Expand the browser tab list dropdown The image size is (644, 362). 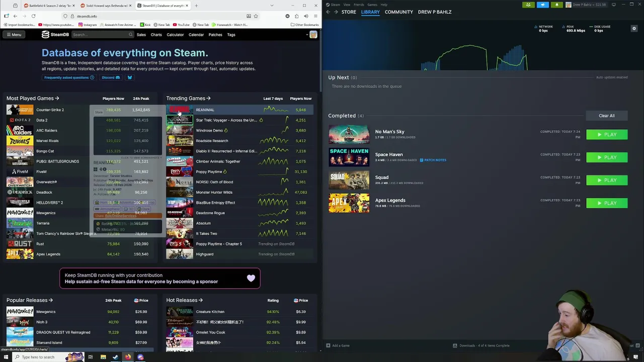pos(272,6)
